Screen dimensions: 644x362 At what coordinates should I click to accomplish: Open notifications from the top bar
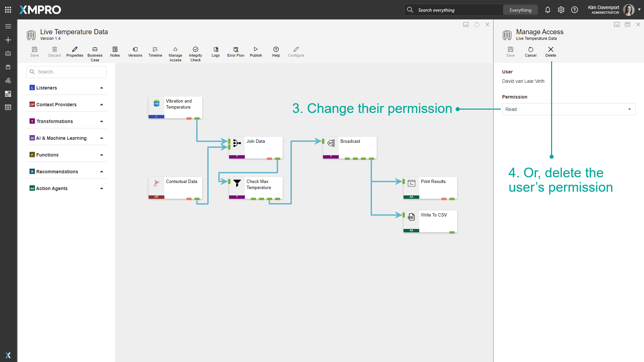point(548,10)
